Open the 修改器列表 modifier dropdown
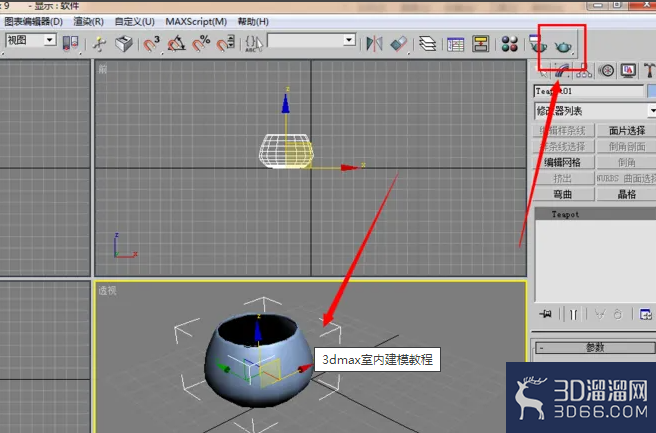This screenshot has width=656, height=433. 594,111
